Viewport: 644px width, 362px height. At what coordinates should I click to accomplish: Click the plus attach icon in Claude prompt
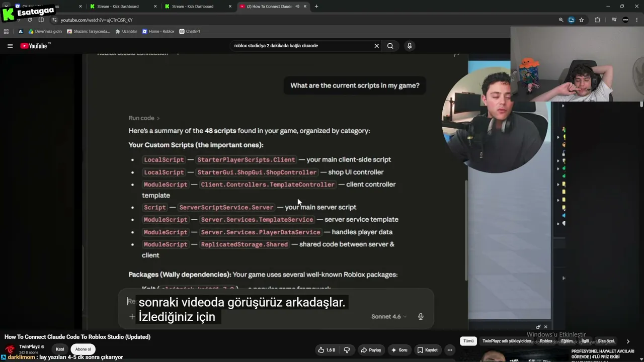132,316
